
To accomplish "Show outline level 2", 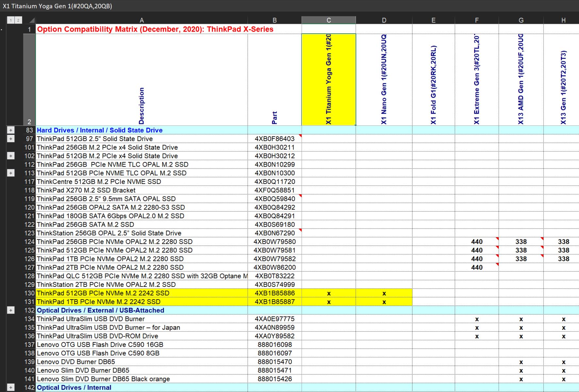I will click(x=18, y=20).
